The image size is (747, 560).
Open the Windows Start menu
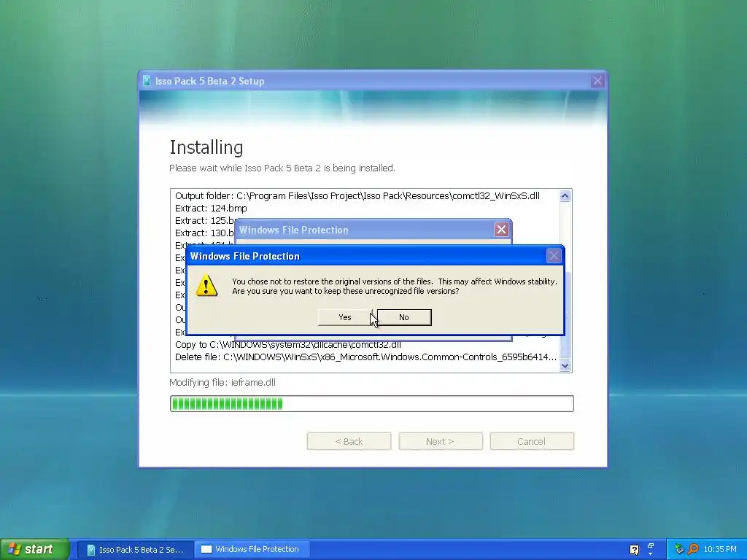34,549
